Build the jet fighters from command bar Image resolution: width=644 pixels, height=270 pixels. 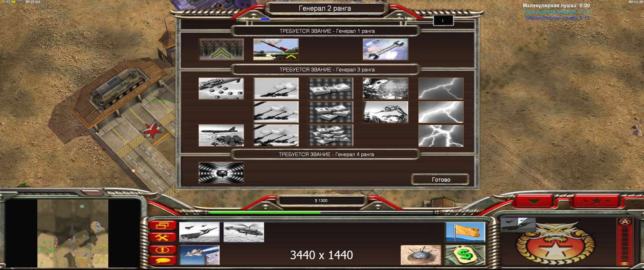coord(199,232)
